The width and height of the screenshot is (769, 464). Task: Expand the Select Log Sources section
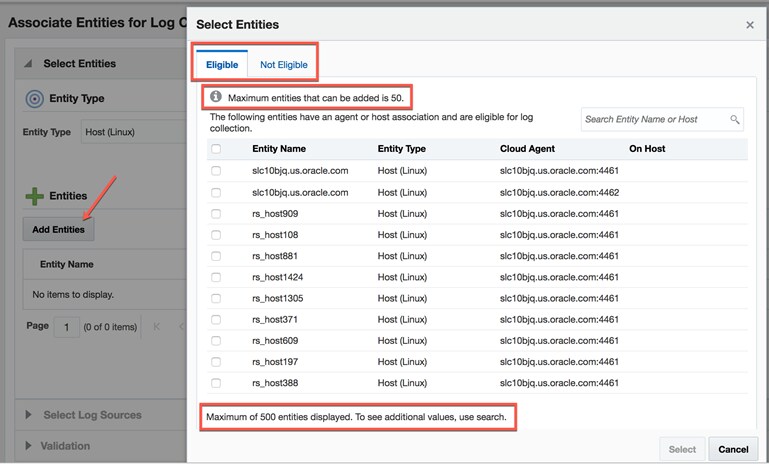click(28, 415)
